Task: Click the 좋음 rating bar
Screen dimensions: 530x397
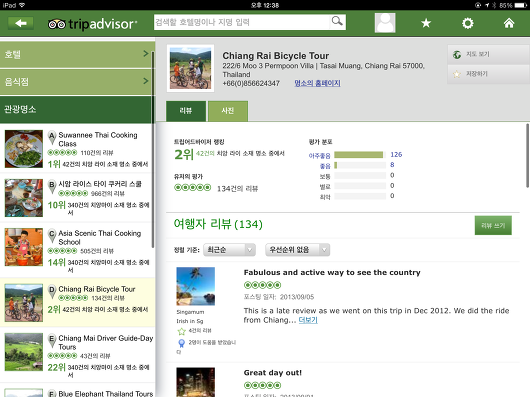Action: pos(360,165)
